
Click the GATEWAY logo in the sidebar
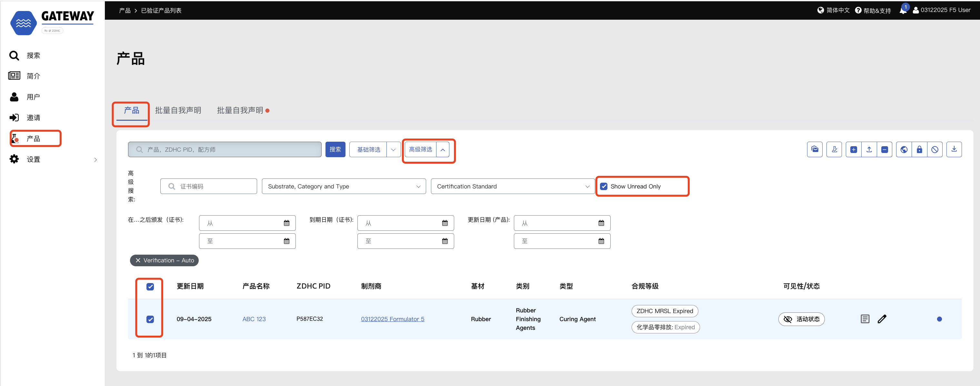[x=52, y=23]
